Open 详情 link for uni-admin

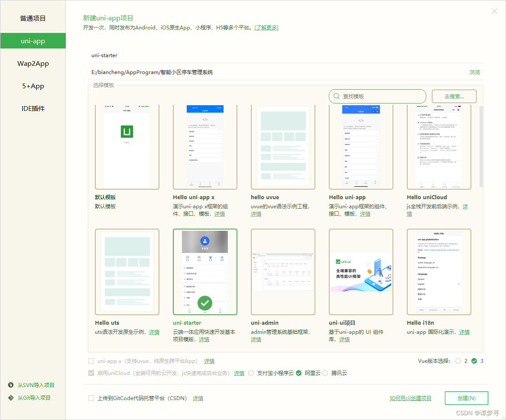(x=256, y=339)
